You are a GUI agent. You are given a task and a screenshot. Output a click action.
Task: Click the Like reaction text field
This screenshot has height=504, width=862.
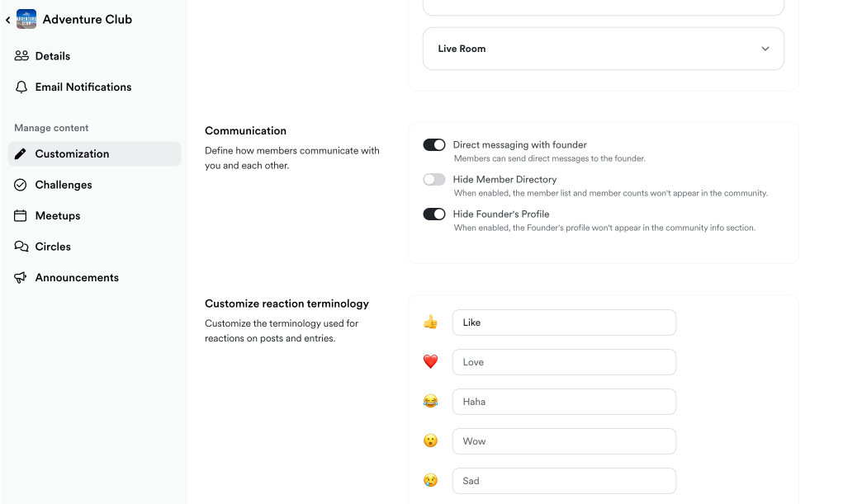[564, 323]
